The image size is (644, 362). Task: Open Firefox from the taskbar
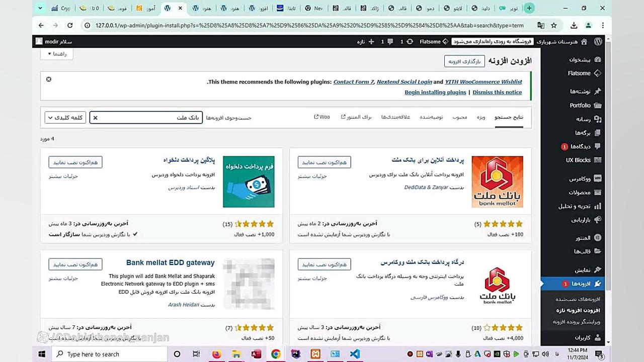(x=216, y=354)
